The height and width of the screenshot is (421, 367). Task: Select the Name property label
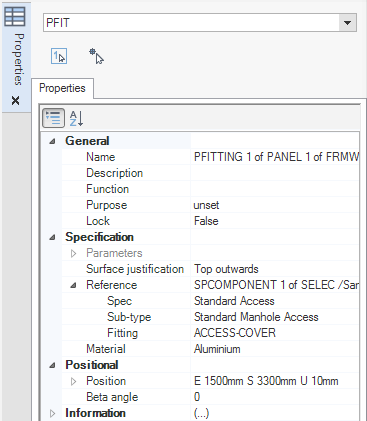(100, 157)
